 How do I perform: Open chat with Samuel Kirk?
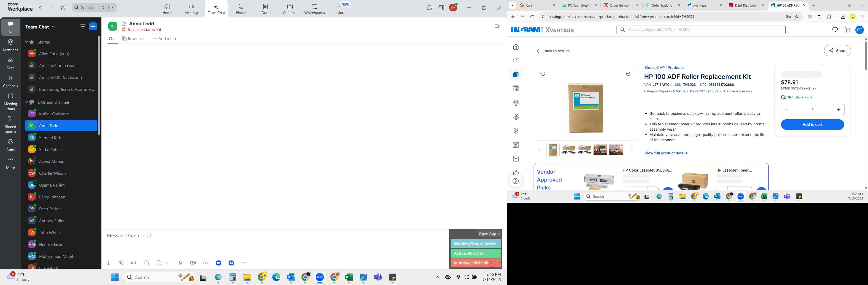[61, 138]
